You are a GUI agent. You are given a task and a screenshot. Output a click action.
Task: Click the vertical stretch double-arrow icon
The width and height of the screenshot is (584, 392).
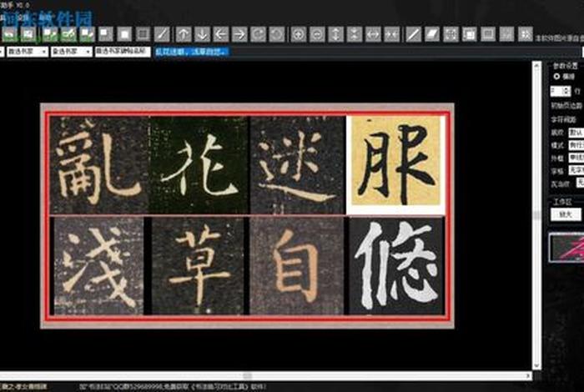click(x=336, y=35)
